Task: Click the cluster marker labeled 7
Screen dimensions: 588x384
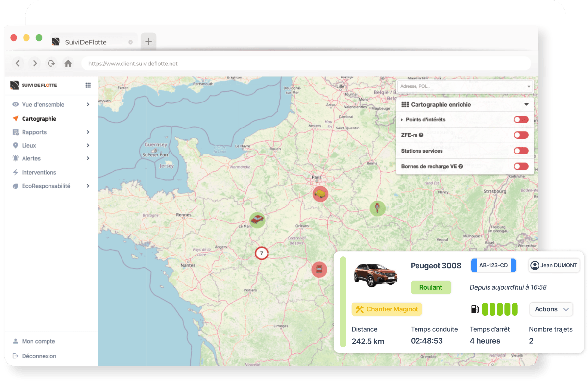Action: [262, 253]
